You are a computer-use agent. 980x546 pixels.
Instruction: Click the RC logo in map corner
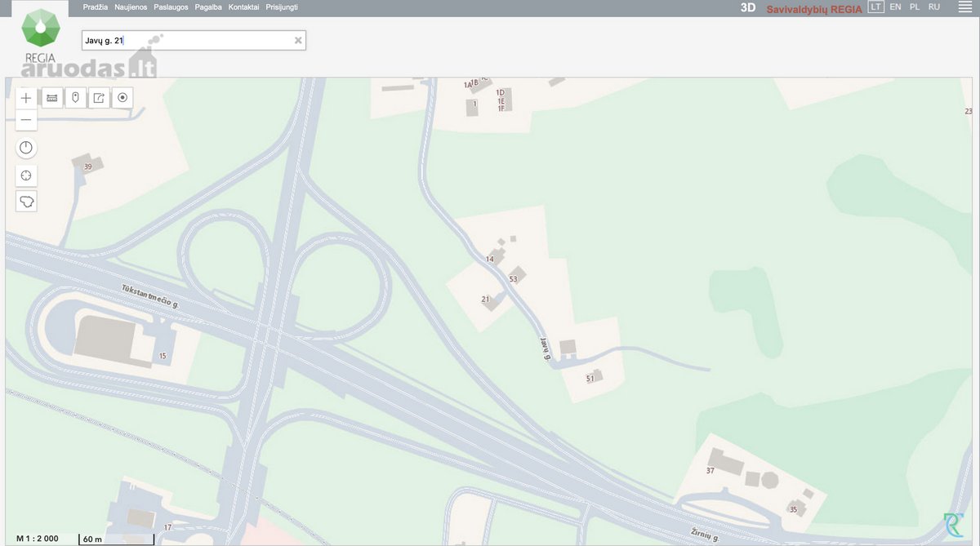point(953,525)
